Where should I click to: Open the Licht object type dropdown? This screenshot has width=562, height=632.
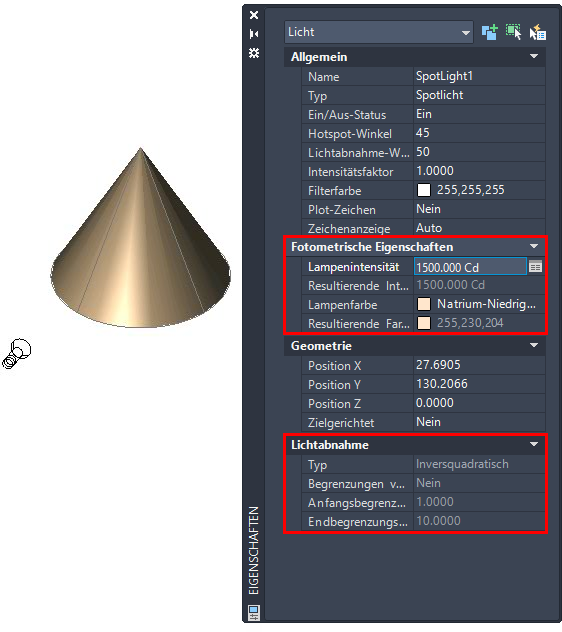point(379,32)
